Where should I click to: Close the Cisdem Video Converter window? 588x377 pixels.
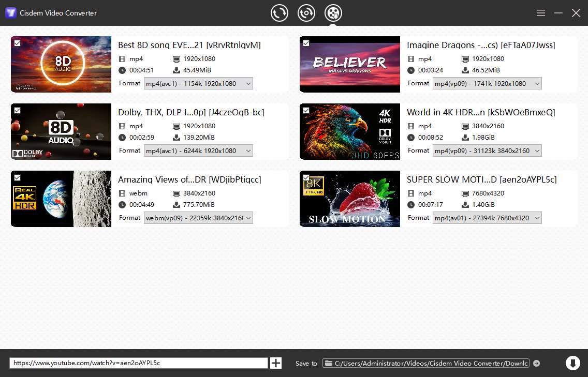[x=576, y=13]
